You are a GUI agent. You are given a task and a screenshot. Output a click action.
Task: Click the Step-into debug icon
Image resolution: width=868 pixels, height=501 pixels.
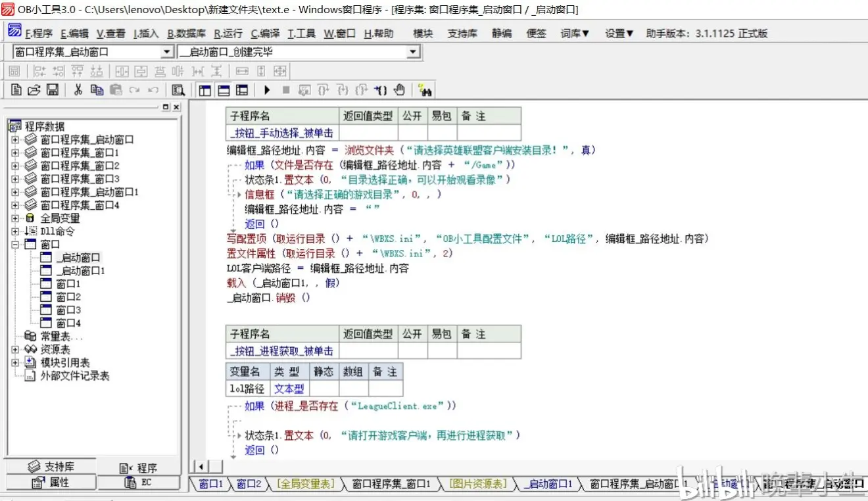(x=342, y=90)
